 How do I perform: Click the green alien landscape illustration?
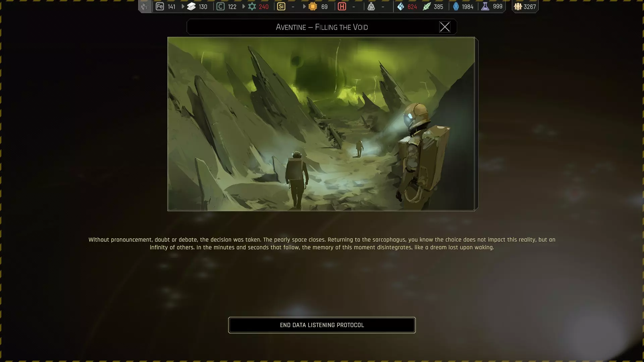pos(321,124)
